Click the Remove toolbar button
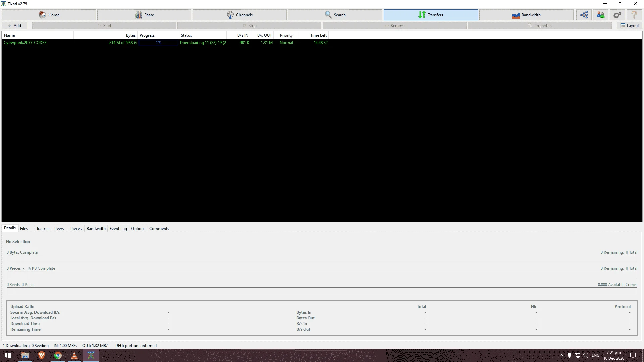This screenshot has height=362, width=644. [x=394, y=26]
